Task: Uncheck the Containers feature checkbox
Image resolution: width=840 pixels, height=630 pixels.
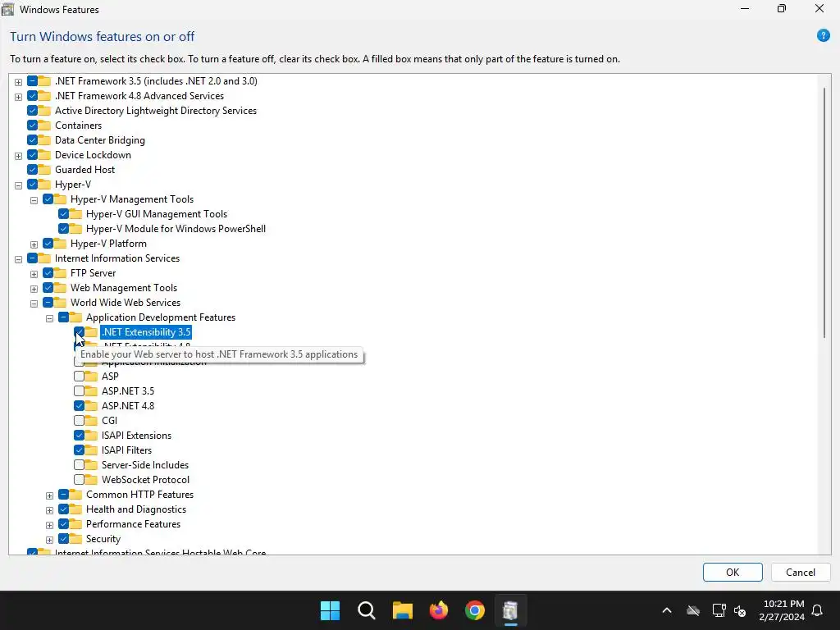Action: click(x=32, y=126)
